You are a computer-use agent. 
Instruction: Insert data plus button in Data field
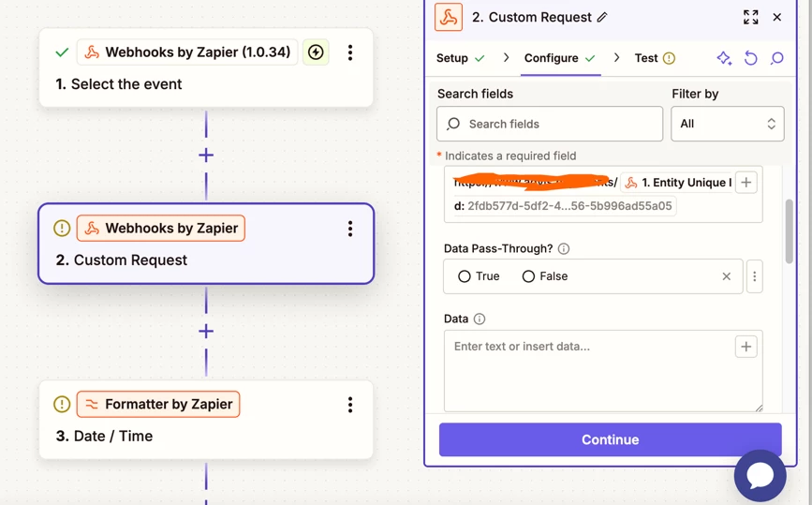[746, 347]
